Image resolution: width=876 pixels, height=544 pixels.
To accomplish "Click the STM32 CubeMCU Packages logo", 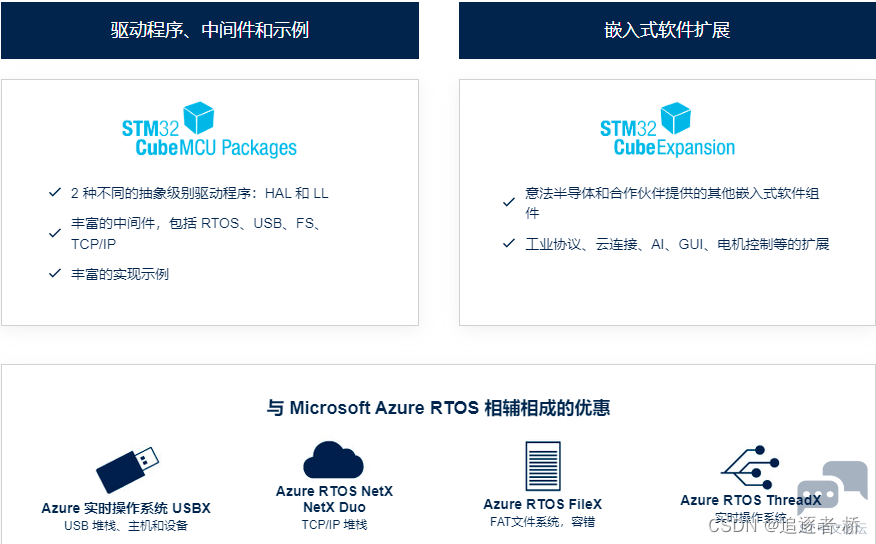I will [x=210, y=130].
